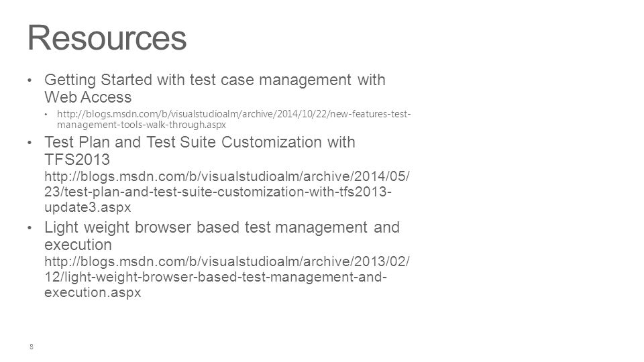This screenshot has width=644, height=362.
Task: Click the bullet marker before Getting Started
Action: 29,80
